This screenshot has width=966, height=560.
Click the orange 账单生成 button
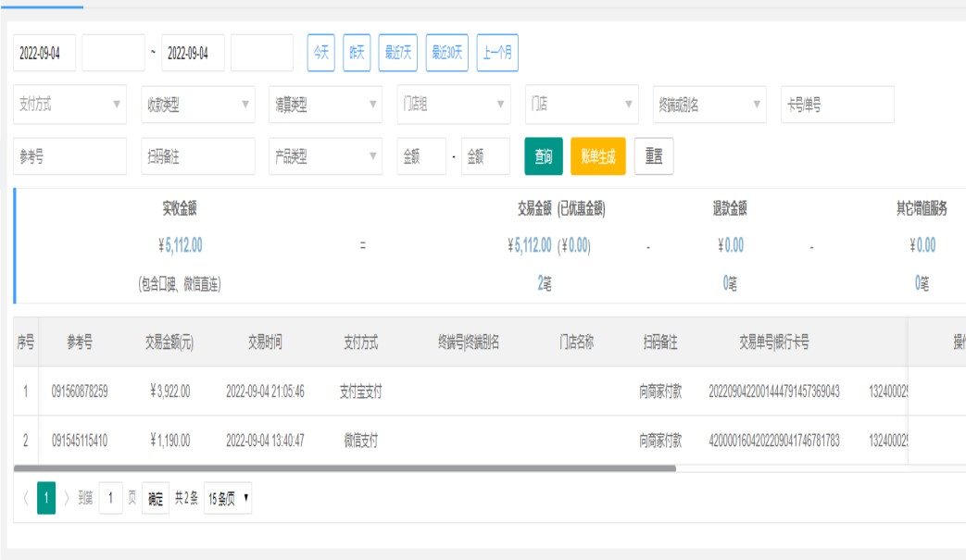598,156
